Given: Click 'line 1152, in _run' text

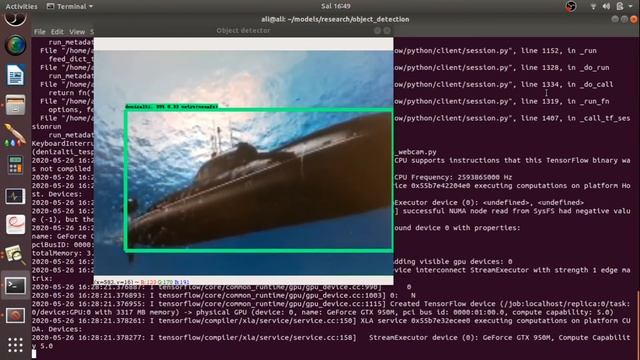Looking at the screenshot, I should (558, 51).
